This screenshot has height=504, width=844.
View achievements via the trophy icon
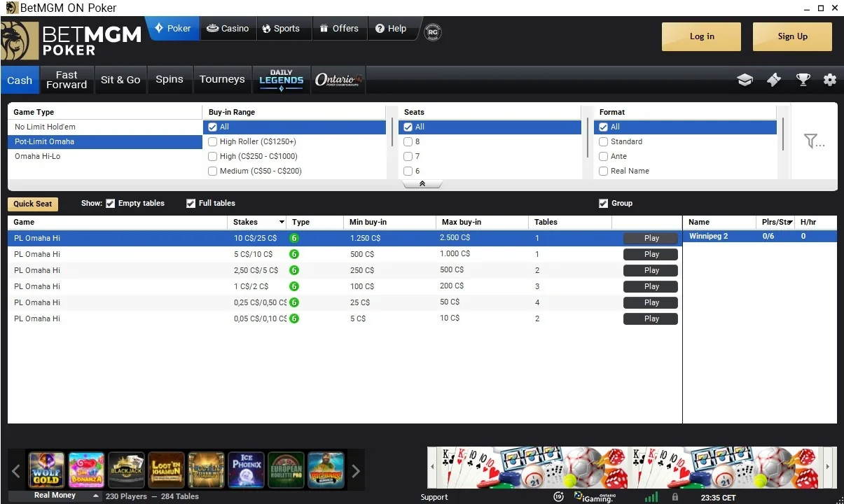pos(803,80)
